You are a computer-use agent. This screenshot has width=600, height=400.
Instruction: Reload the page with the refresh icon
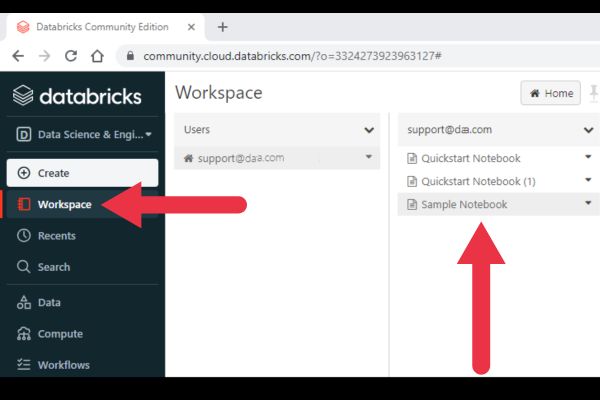71,56
